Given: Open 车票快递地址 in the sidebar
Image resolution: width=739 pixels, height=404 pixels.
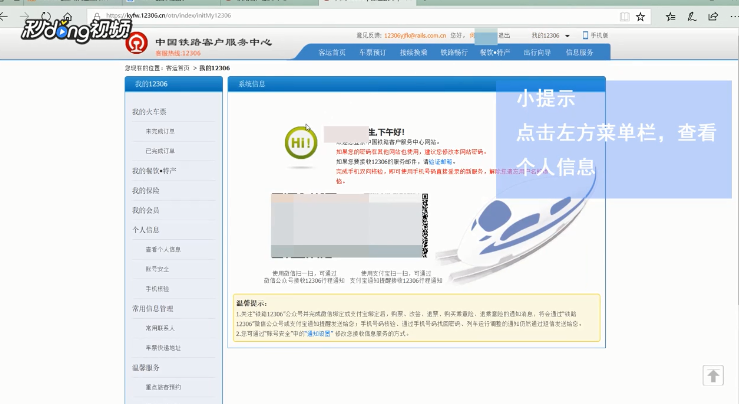Looking at the screenshot, I should click(x=163, y=348).
